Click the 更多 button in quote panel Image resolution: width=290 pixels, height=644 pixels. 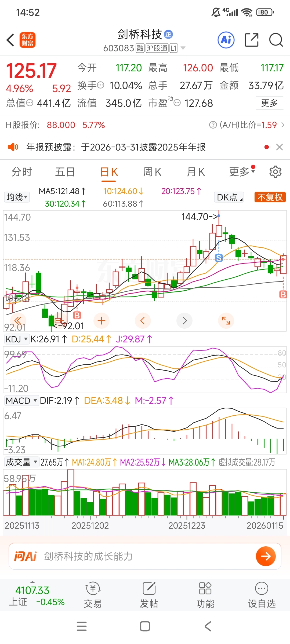click(x=269, y=103)
